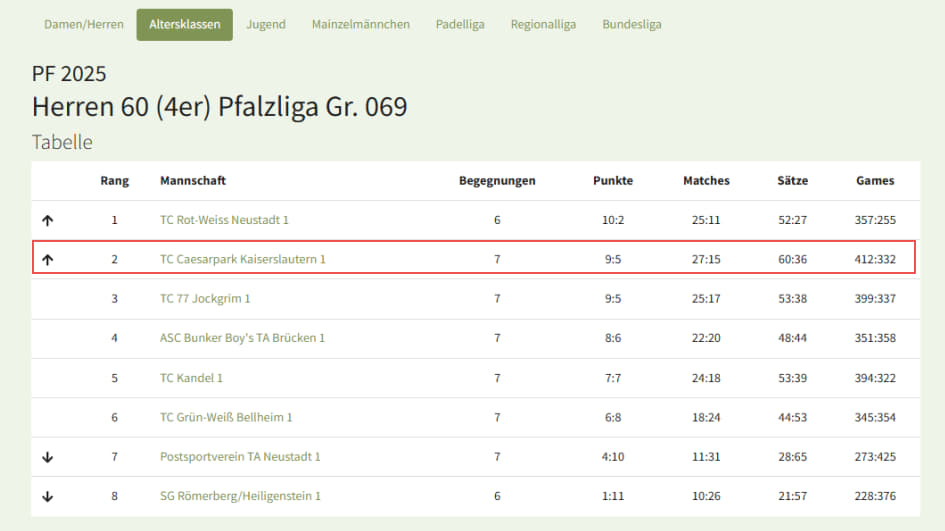Open team ASC Bunker Boy's TA Brücken 1
Screen dimensions: 945x531
click(242, 338)
